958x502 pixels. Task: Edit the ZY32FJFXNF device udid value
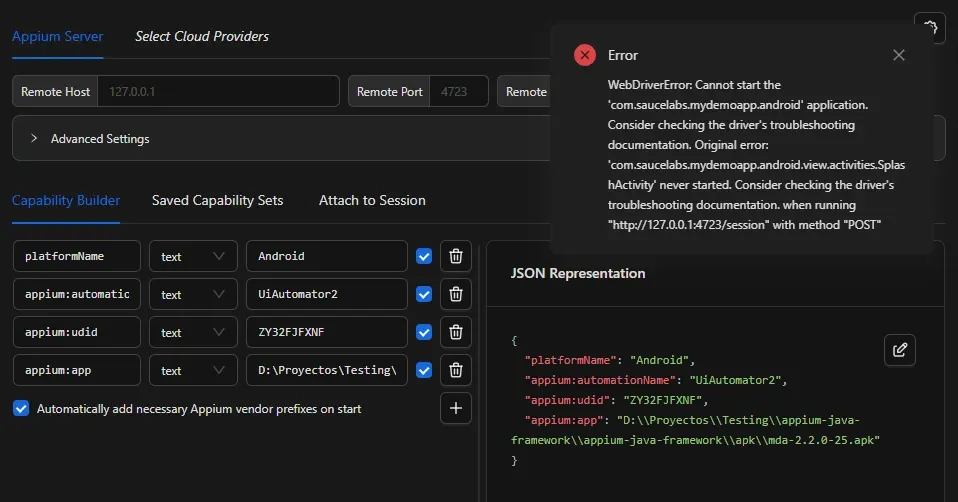[x=327, y=332]
